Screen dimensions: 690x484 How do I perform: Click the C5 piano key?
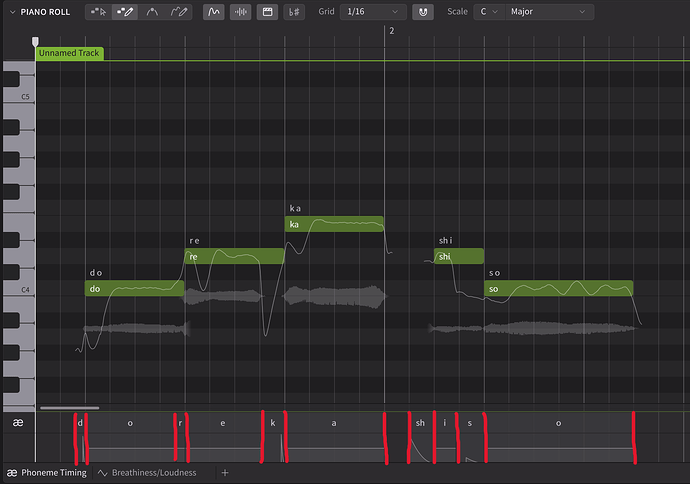[19, 95]
